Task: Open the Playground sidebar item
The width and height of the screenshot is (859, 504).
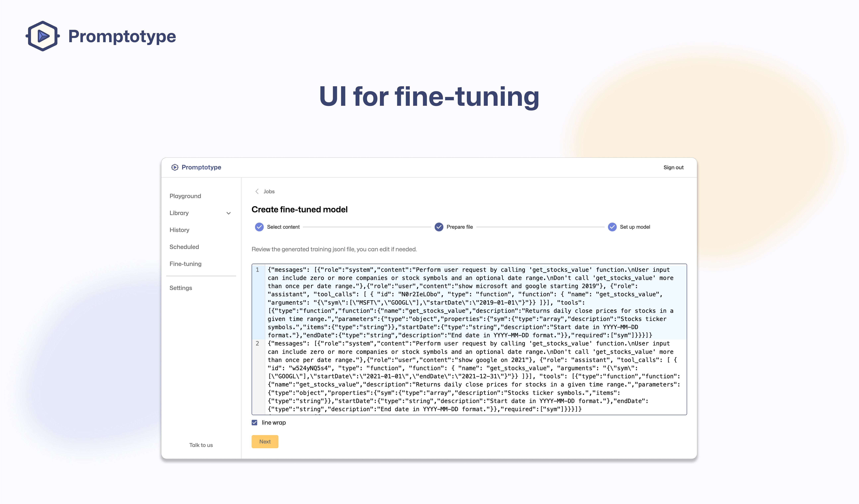Action: 185,196
